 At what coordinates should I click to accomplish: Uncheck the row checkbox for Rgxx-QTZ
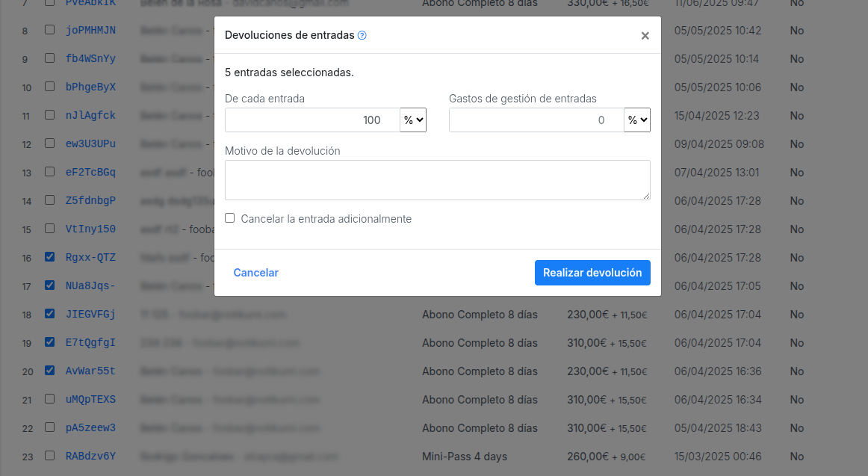click(49, 257)
